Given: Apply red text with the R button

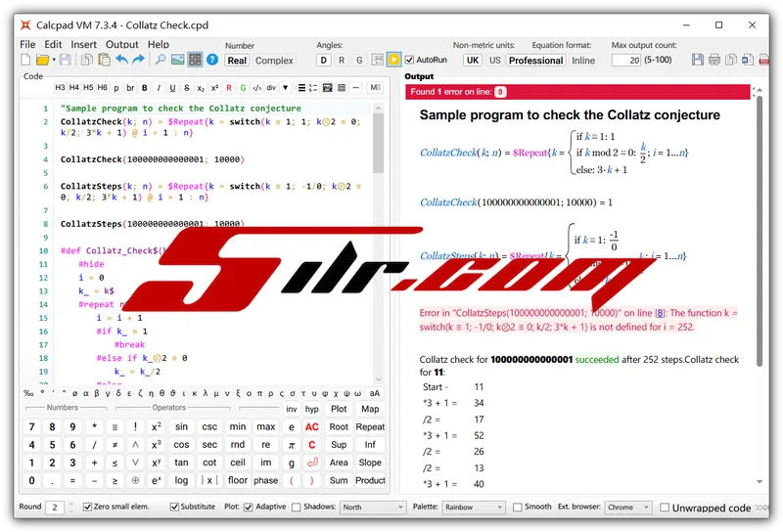Looking at the screenshot, I should click(229, 88).
